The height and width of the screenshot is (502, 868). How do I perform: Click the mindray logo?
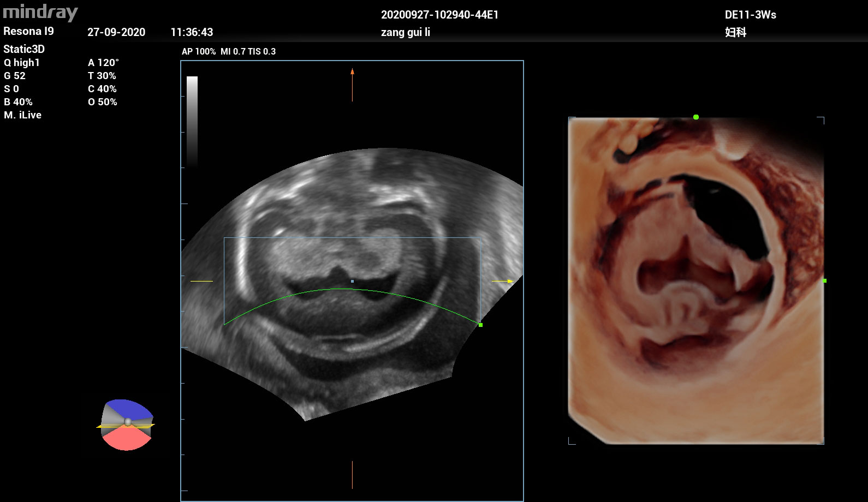pyautogui.click(x=40, y=12)
